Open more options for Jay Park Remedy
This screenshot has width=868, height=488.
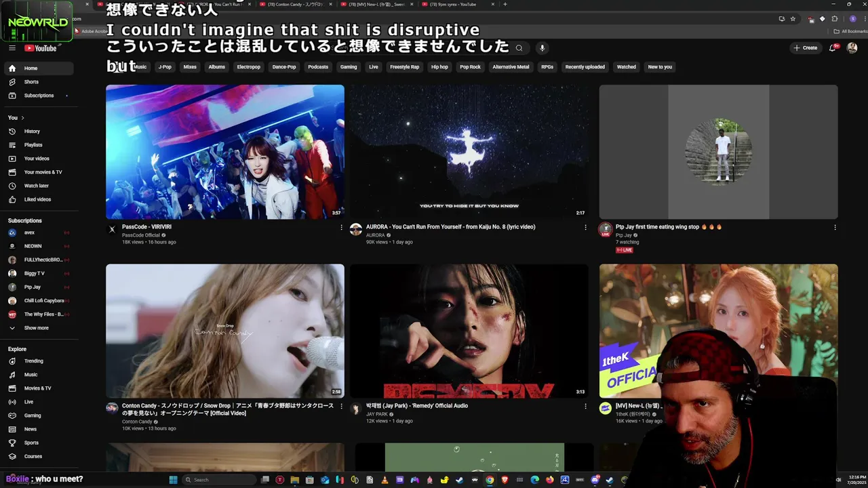(x=586, y=407)
